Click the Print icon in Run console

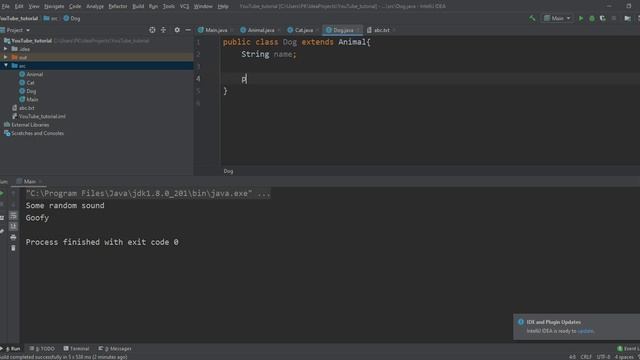(x=13, y=237)
